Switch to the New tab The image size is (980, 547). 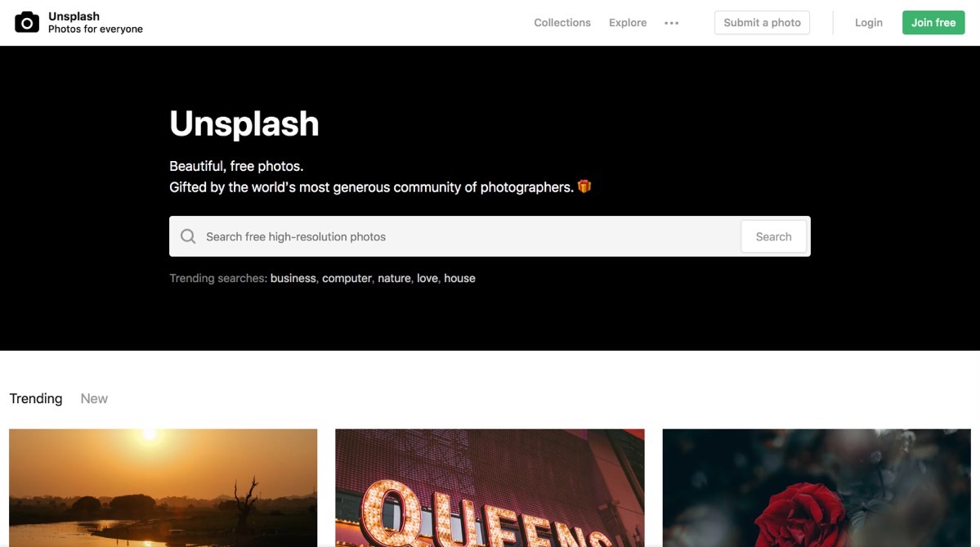coord(94,398)
